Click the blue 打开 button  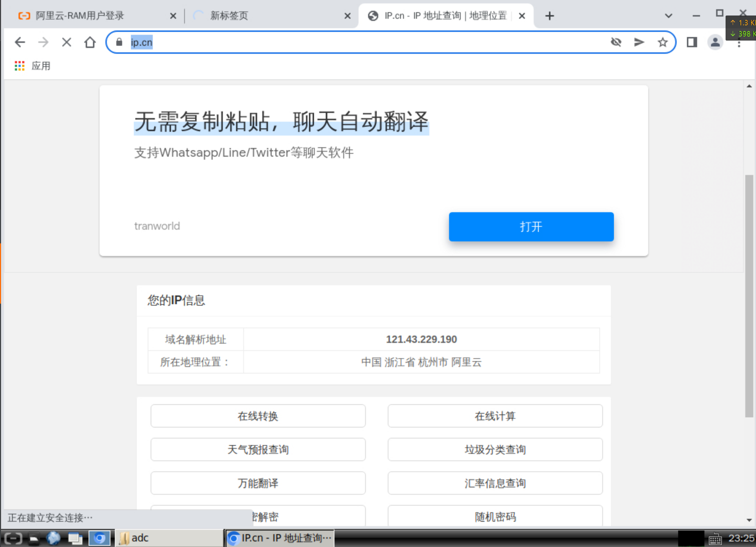(531, 226)
